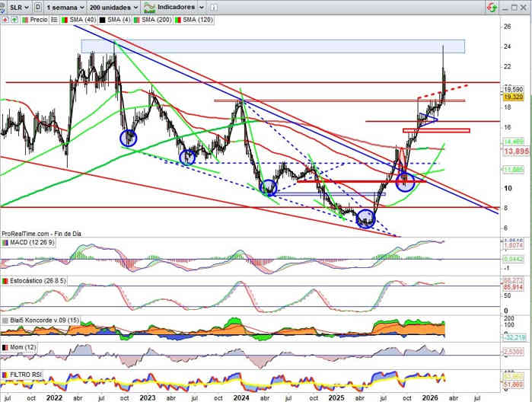The height and width of the screenshot is (402, 532).
Task: Open the SLR ticker symbol dropdown
Action: pos(16,6)
